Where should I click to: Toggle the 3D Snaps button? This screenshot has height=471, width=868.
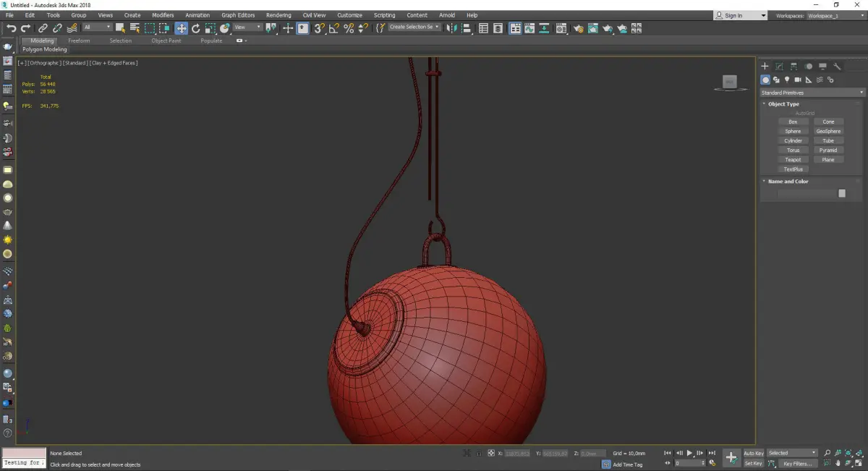tap(319, 28)
